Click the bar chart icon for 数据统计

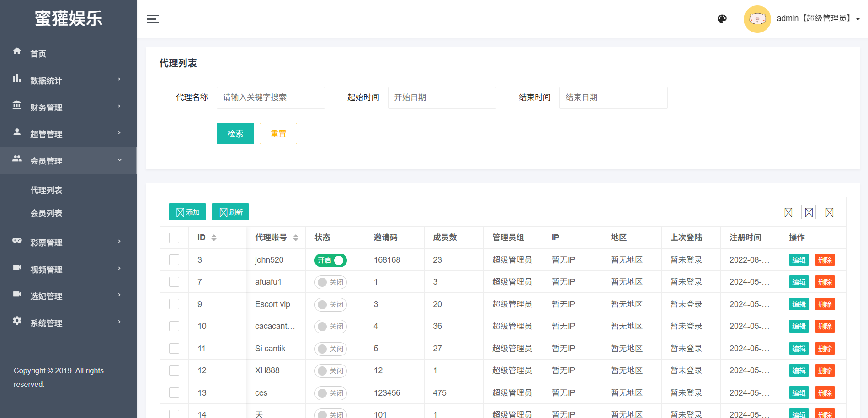17,79
